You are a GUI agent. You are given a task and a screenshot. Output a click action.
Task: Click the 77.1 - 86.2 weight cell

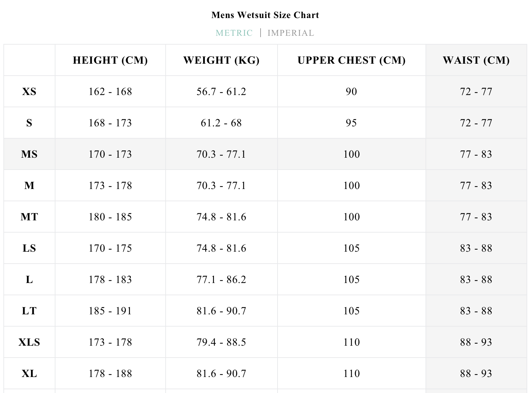(221, 280)
